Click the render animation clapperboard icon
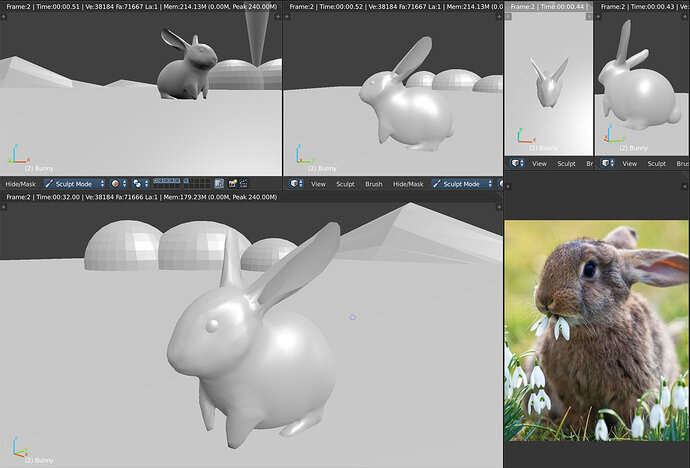690x468 pixels. [x=243, y=183]
